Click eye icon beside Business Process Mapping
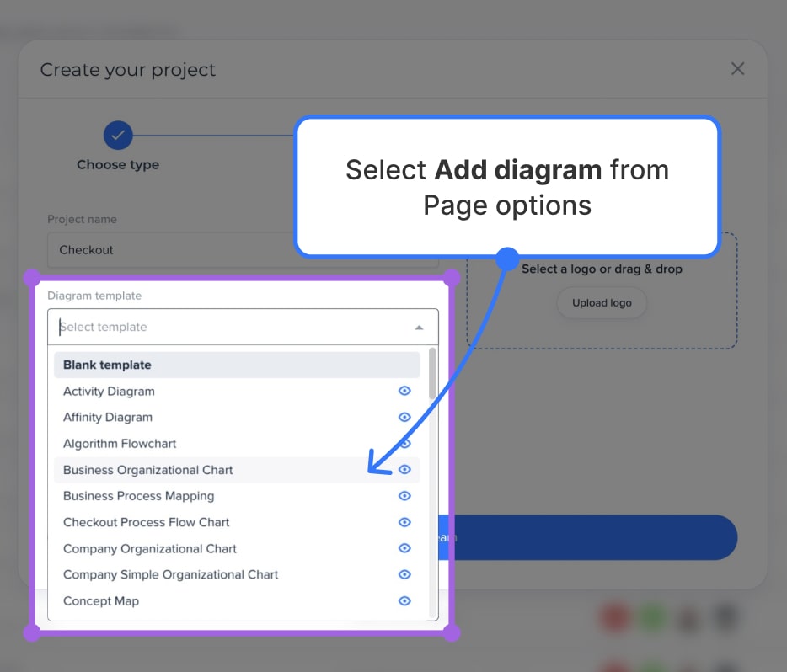787x672 pixels. pyautogui.click(x=404, y=496)
